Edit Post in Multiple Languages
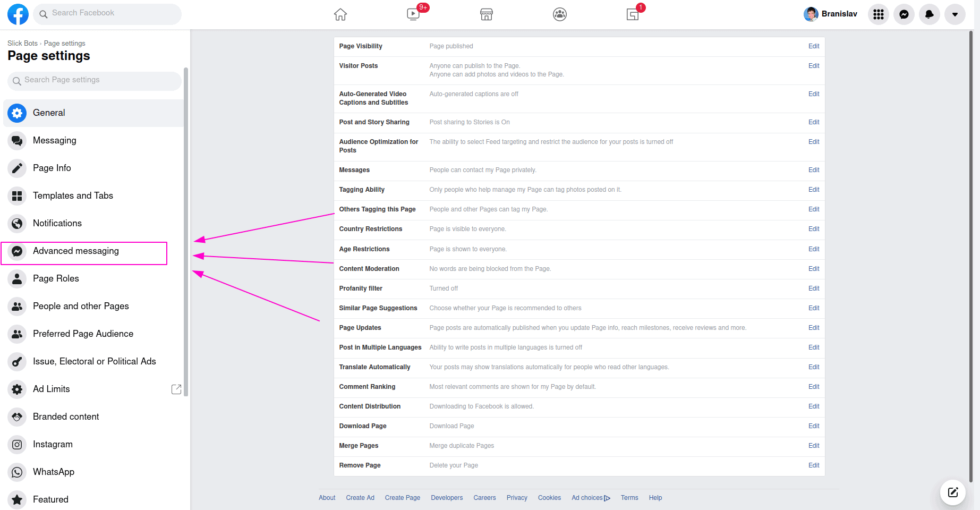This screenshot has height=510, width=980. click(814, 347)
